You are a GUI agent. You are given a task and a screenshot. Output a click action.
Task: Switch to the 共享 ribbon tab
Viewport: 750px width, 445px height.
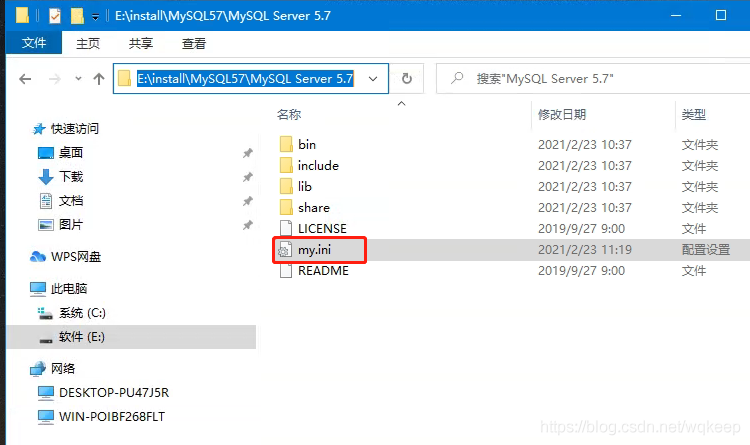(x=141, y=44)
